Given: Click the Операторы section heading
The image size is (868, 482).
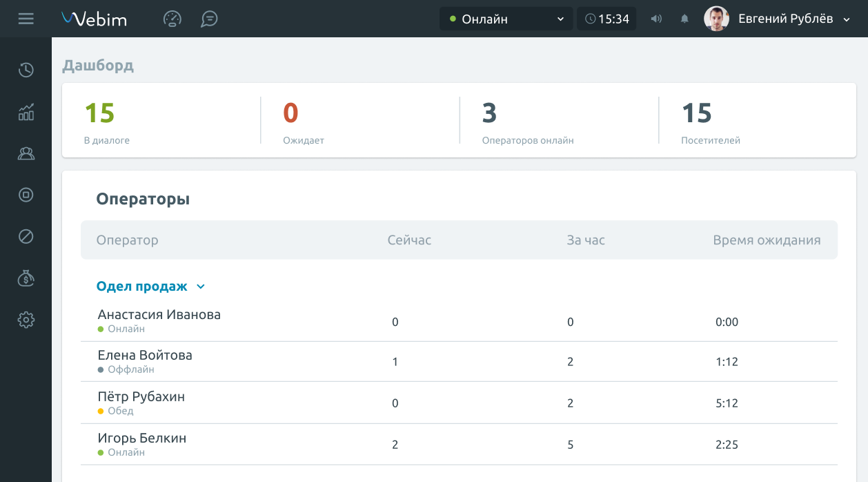Looking at the screenshot, I should 143,200.
